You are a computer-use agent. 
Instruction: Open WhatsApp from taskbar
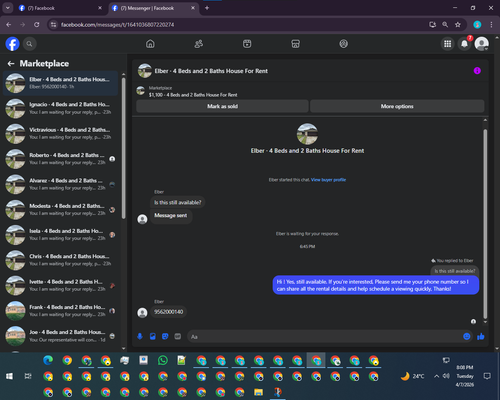click(163, 360)
